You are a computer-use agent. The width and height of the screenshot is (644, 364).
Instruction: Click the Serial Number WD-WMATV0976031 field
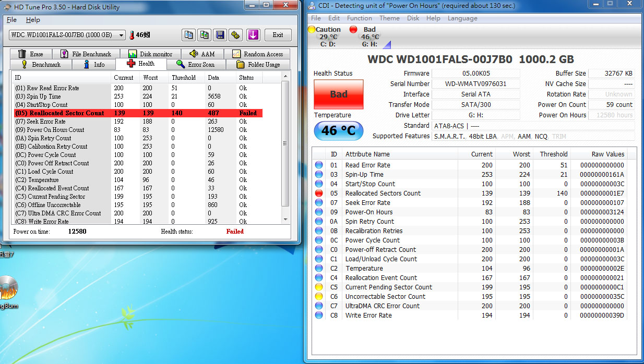tap(475, 83)
